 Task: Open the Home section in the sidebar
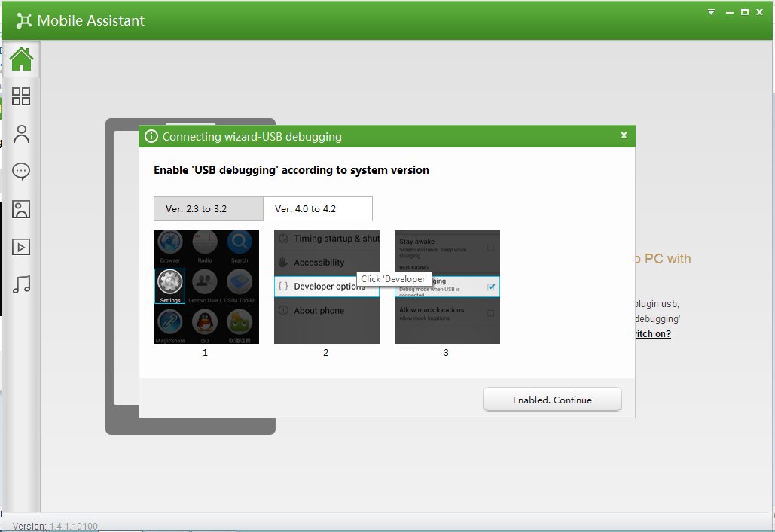(x=21, y=59)
